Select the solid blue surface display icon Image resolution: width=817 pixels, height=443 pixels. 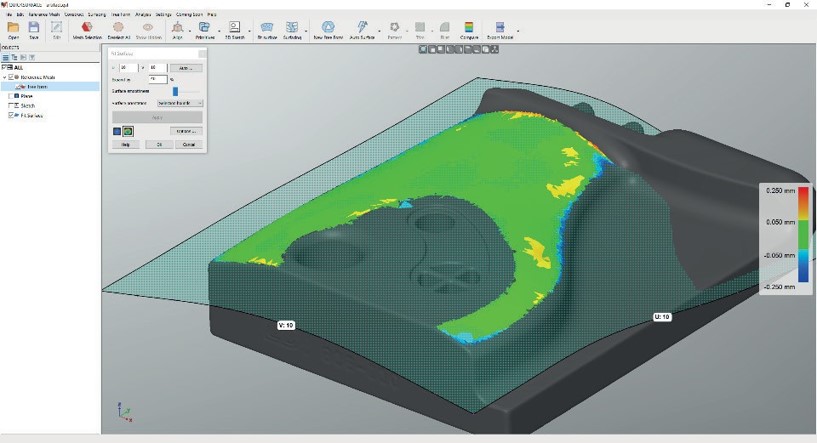point(117,131)
